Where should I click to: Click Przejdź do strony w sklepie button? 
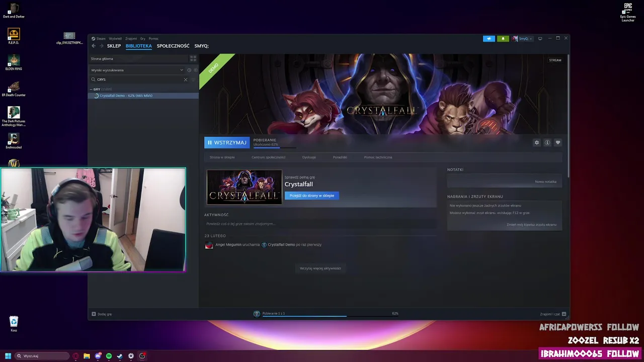(x=312, y=196)
